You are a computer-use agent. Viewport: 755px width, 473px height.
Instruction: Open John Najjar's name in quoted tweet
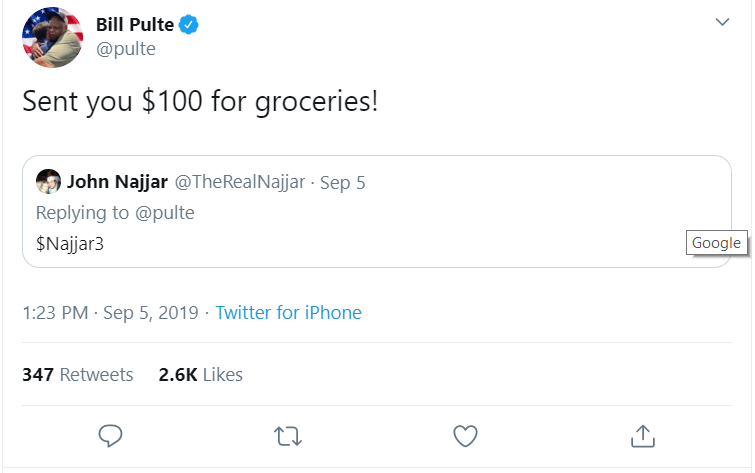[117, 182]
